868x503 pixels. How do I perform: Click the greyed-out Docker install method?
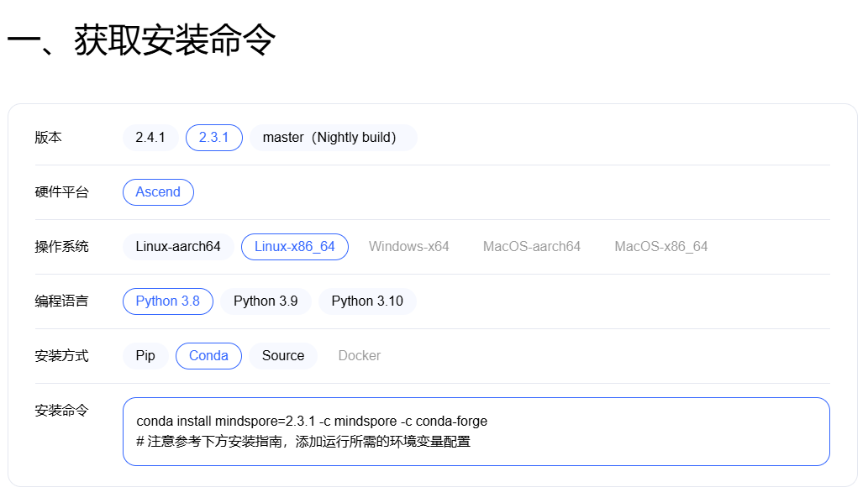tap(360, 356)
